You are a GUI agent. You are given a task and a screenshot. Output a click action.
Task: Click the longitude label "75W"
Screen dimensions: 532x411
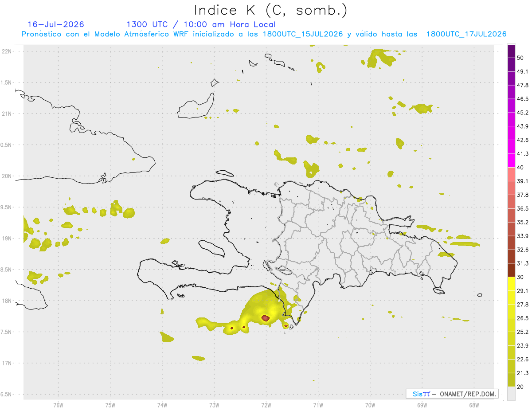110,405
